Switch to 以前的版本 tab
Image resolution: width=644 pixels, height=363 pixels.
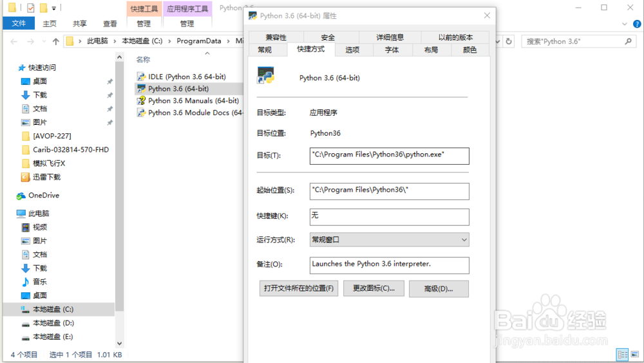455,37
